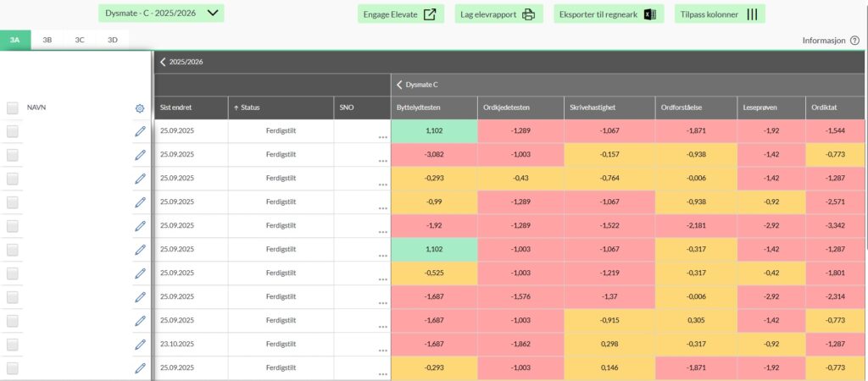Collapse the Dysmate C column group
This screenshot has width=868, height=381.
coord(399,86)
